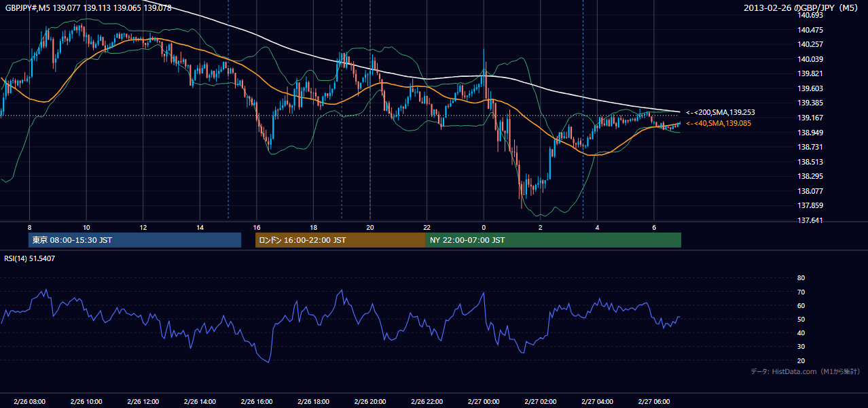Image resolution: width=868 pixels, height=408 pixels.
Task: Click price axis value 137.641
Action: click(809, 220)
